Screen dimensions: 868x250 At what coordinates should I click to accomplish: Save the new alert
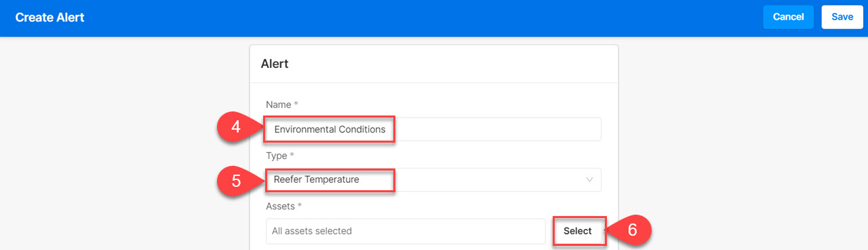click(842, 17)
